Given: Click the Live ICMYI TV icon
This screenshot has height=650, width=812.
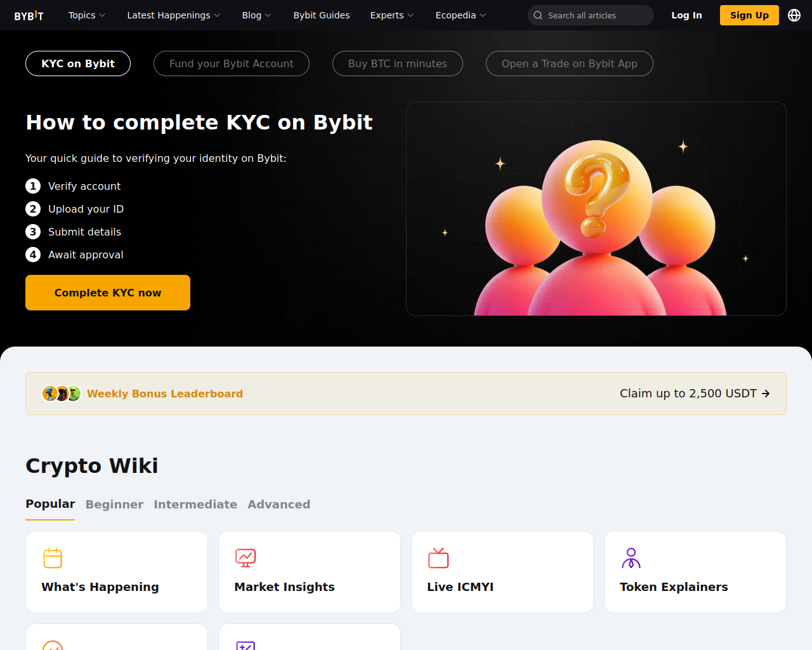Looking at the screenshot, I should click(x=438, y=558).
